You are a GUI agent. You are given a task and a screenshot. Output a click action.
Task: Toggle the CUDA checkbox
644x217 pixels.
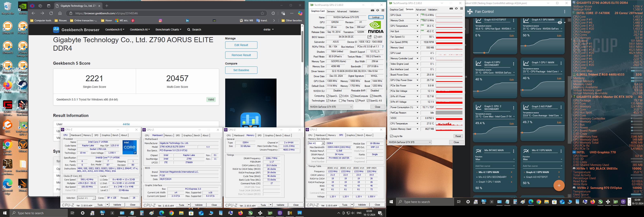click(341, 96)
